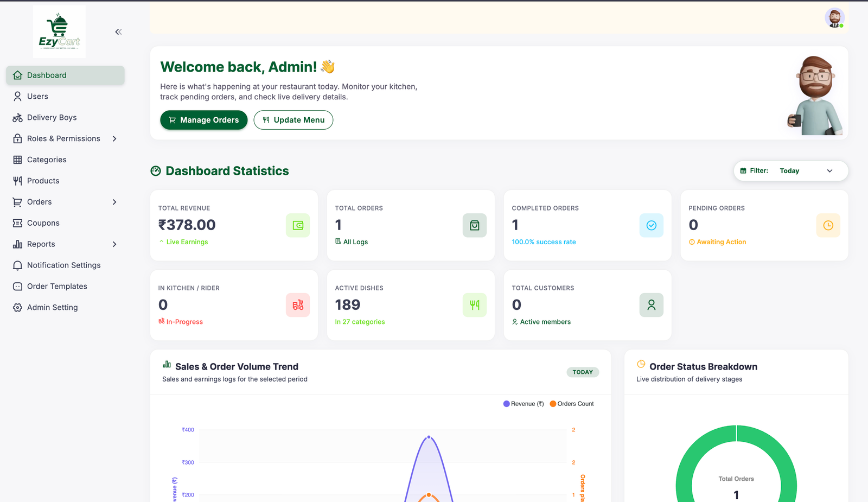Go to Users in the sidebar
Viewport: 868px width, 502px height.
(66, 97)
